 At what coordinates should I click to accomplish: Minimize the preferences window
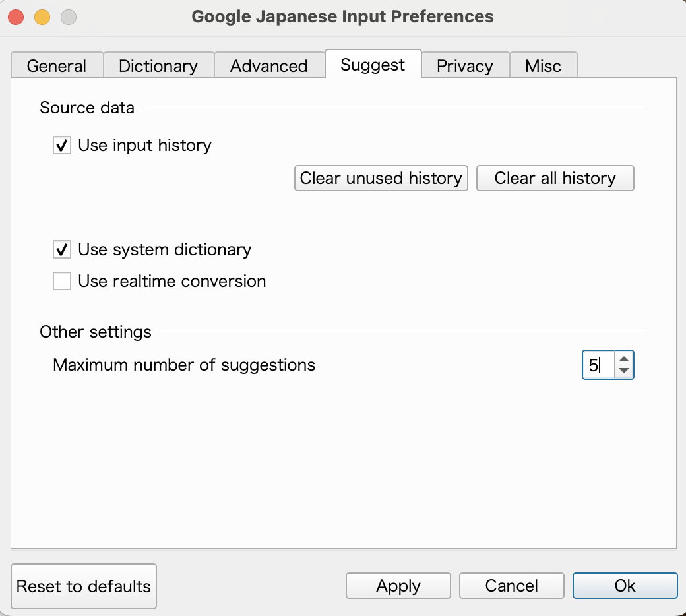(42, 16)
